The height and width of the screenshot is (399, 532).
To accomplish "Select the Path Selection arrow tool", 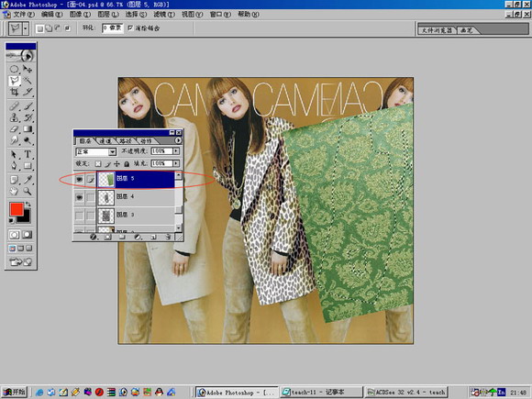I will (14, 155).
